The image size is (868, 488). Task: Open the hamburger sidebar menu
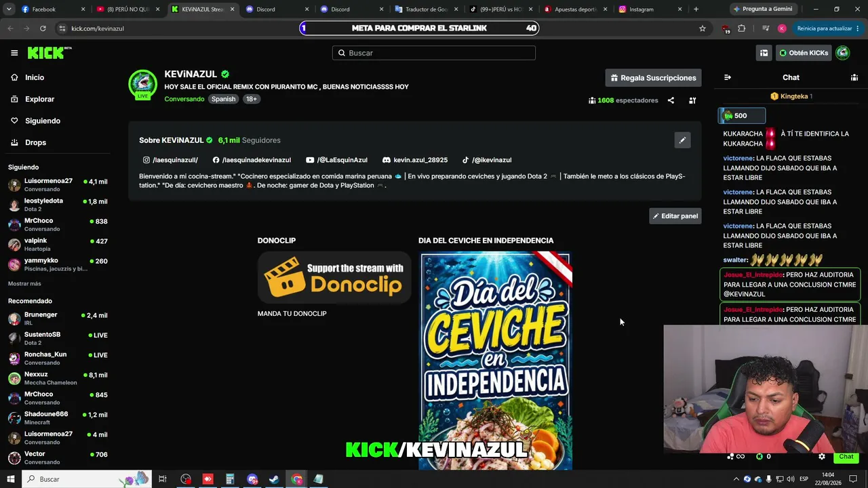(14, 53)
